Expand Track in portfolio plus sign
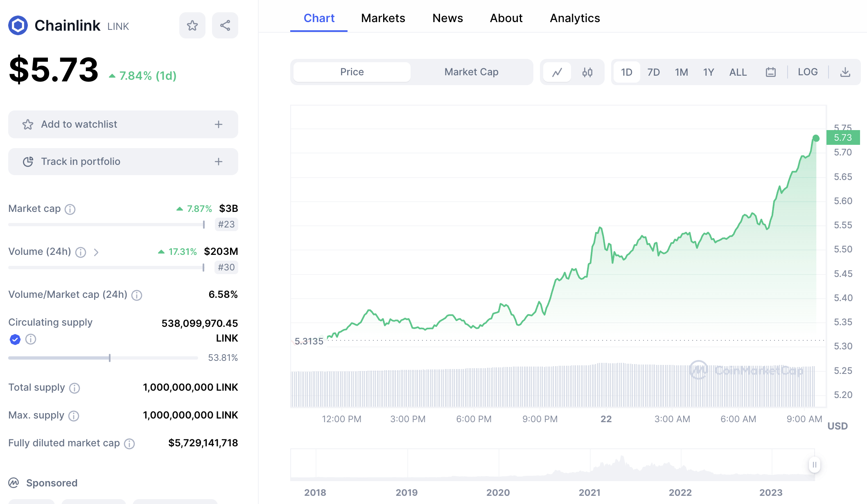The height and width of the screenshot is (504, 867). point(219,162)
